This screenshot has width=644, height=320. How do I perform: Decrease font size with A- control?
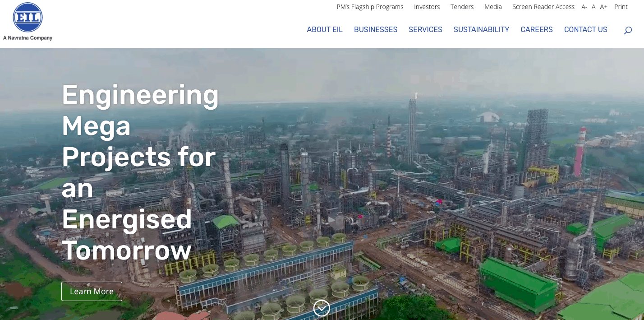click(x=584, y=7)
